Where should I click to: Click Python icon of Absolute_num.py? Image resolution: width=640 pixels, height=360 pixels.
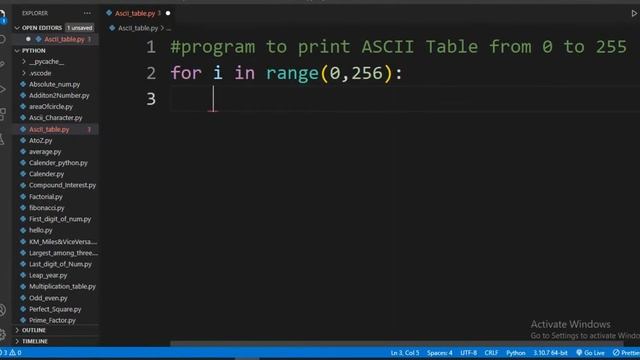(23, 84)
